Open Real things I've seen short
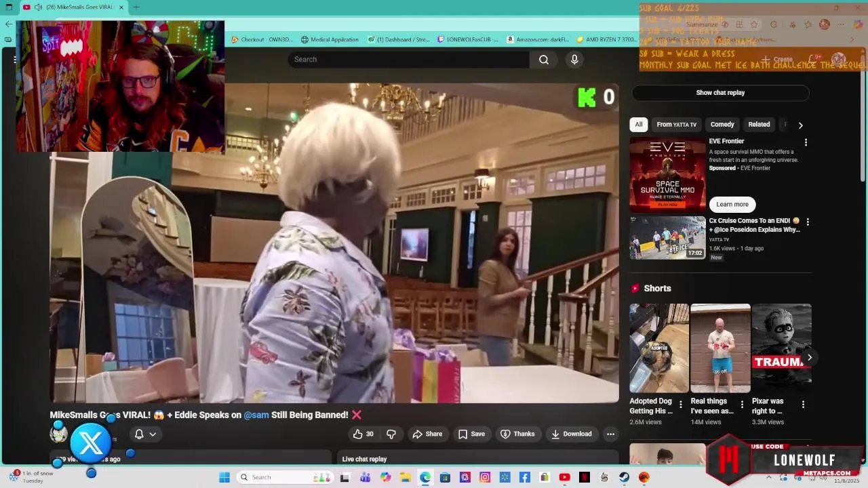Screen dimensions: 868x488 point(720,348)
